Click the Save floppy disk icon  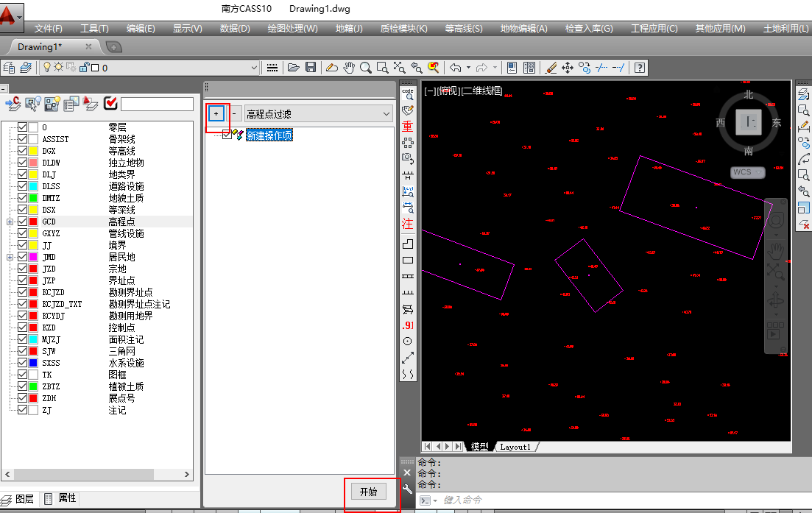[311, 67]
